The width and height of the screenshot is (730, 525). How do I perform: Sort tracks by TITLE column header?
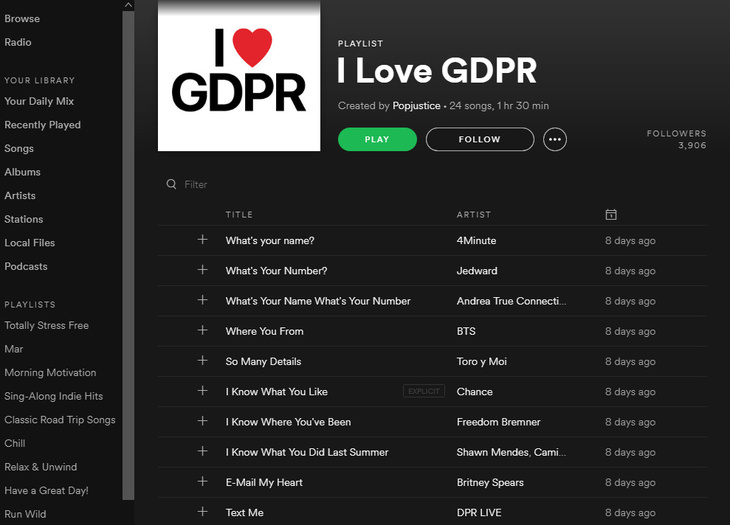(x=239, y=215)
